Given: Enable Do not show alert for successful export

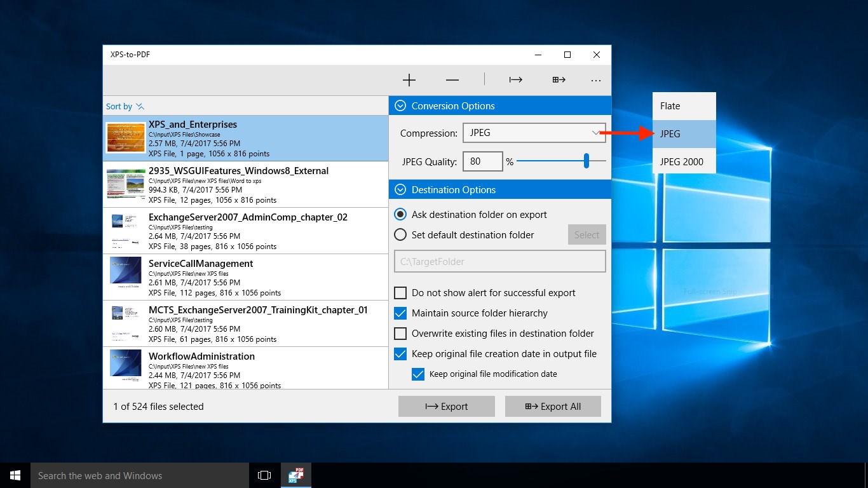Looking at the screenshot, I should point(400,293).
